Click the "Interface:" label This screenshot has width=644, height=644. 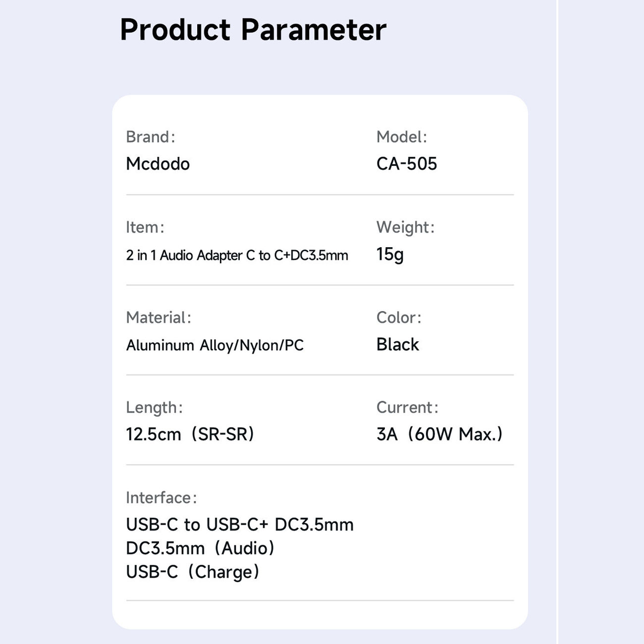(x=161, y=497)
